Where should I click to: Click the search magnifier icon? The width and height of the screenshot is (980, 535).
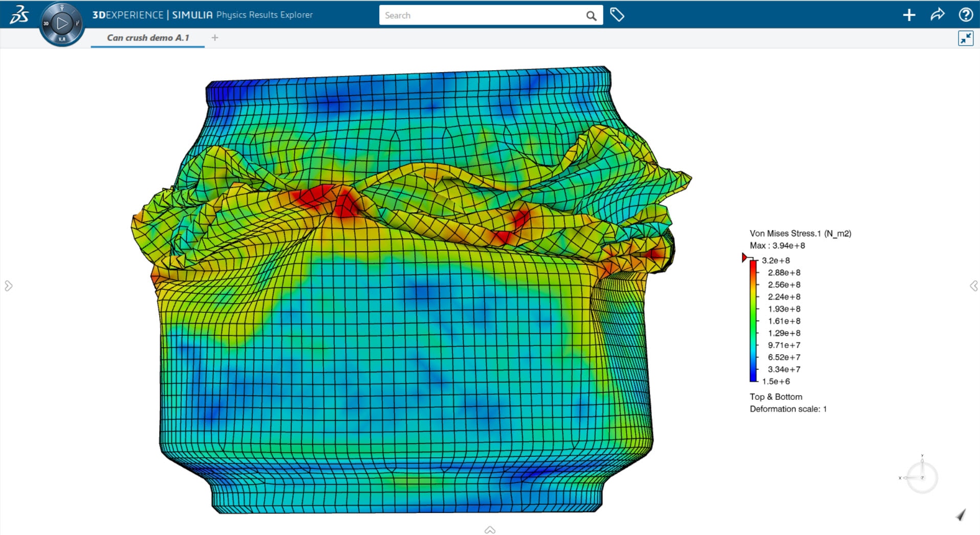coord(592,15)
